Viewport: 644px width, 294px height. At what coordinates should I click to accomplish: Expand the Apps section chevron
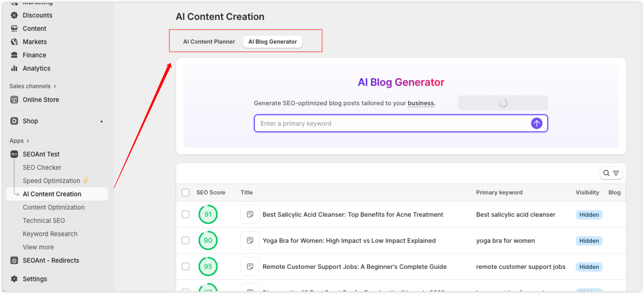tap(28, 141)
